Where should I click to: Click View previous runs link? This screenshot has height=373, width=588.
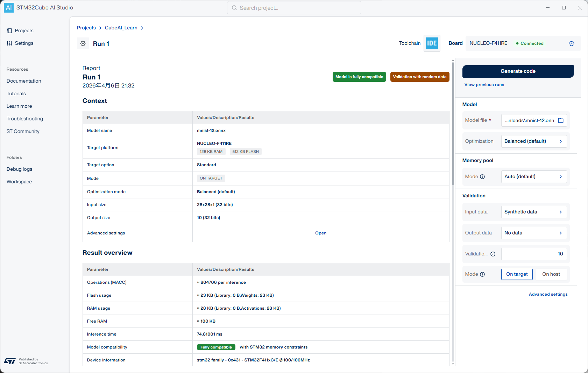[x=484, y=85]
